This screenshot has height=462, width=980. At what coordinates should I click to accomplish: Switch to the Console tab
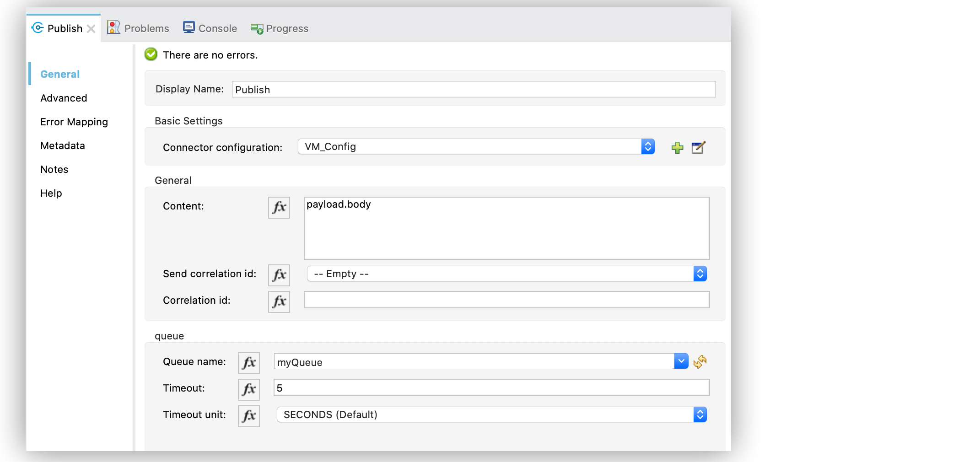[210, 27]
